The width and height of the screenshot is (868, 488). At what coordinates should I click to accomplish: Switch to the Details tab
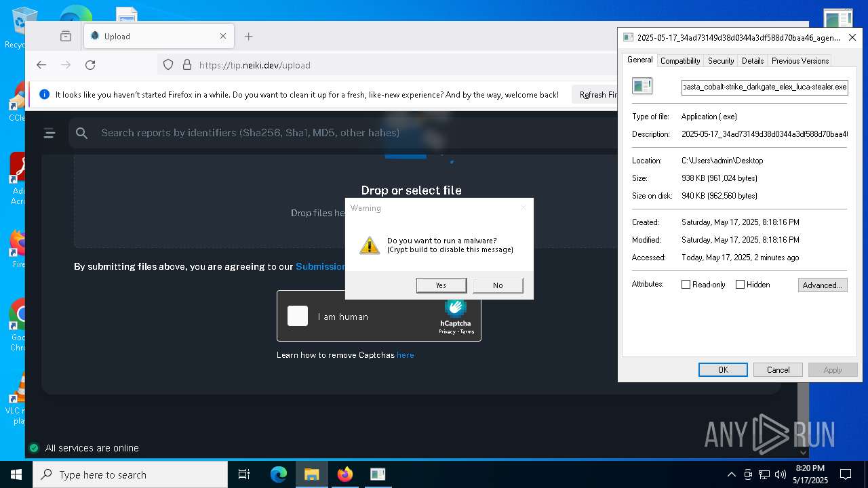[x=753, y=61]
